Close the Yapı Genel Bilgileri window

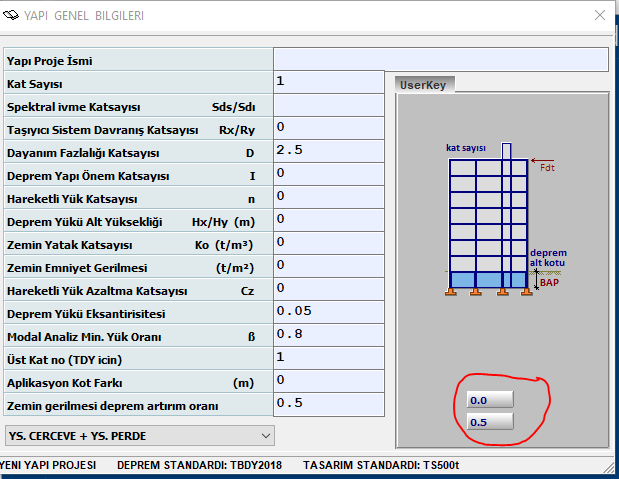(598, 14)
